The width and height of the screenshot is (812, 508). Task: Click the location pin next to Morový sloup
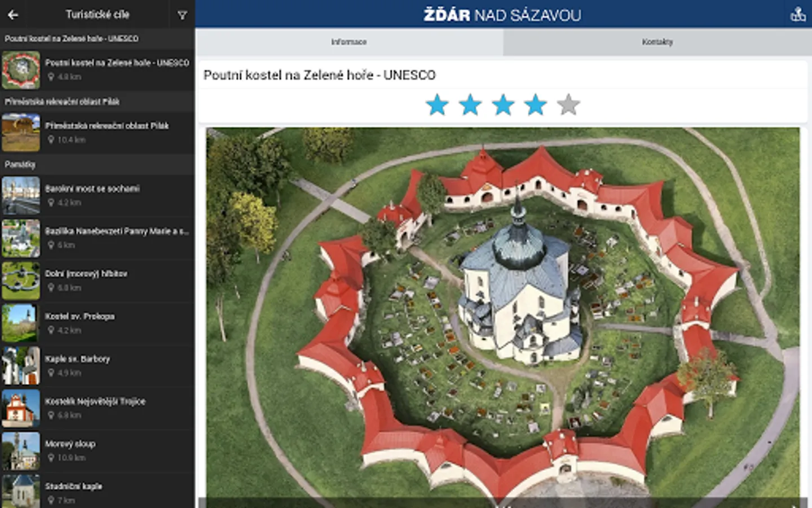coord(51,458)
